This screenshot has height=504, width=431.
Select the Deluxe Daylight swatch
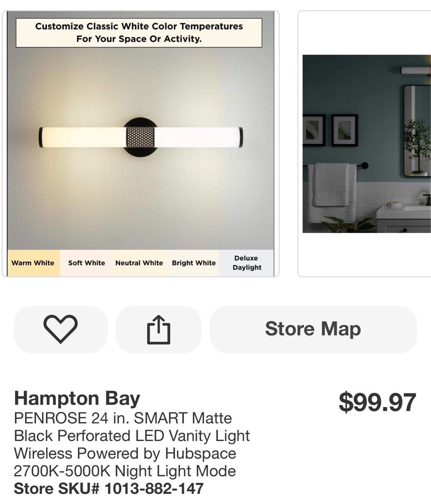pyautogui.click(x=247, y=263)
